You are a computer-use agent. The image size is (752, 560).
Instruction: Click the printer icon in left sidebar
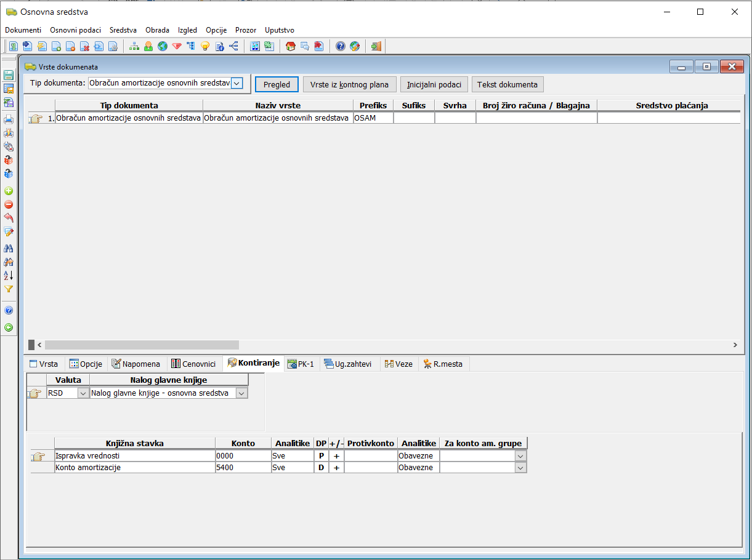coord(9,119)
